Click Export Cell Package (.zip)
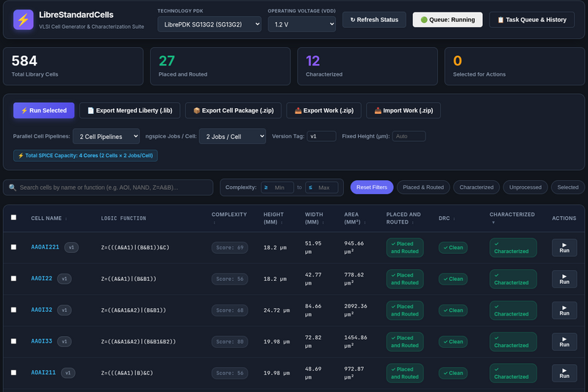588x392 pixels. [x=233, y=110]
